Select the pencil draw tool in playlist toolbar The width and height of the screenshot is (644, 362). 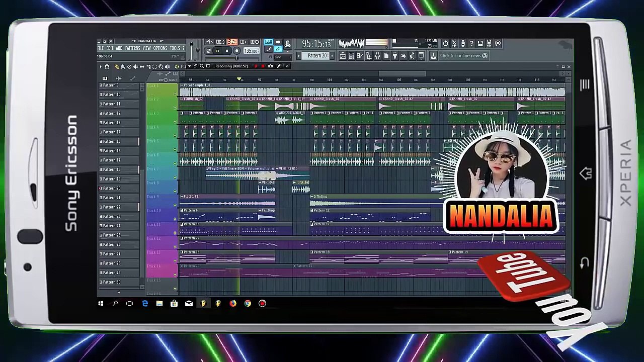(117, 66)
